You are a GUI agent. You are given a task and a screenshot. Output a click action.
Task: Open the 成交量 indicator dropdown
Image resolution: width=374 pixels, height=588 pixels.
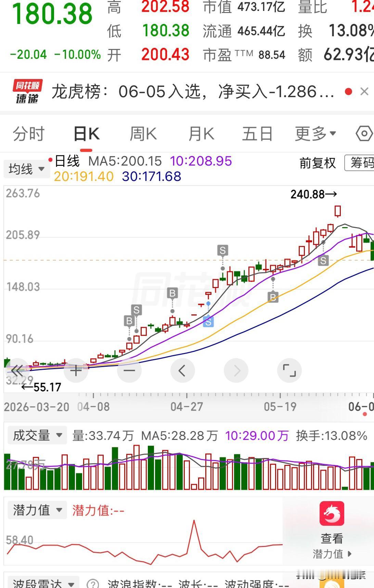point(37,435)
